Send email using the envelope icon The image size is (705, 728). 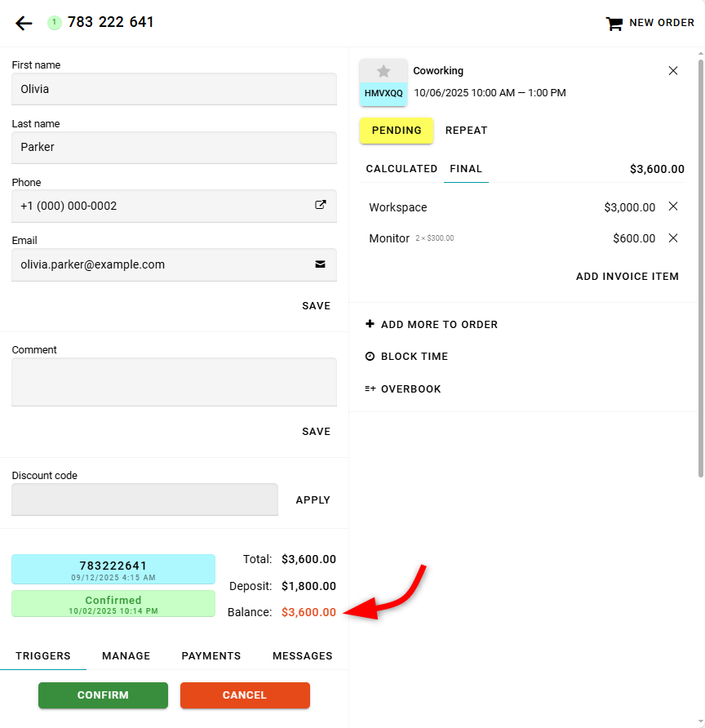click(320, 264)
